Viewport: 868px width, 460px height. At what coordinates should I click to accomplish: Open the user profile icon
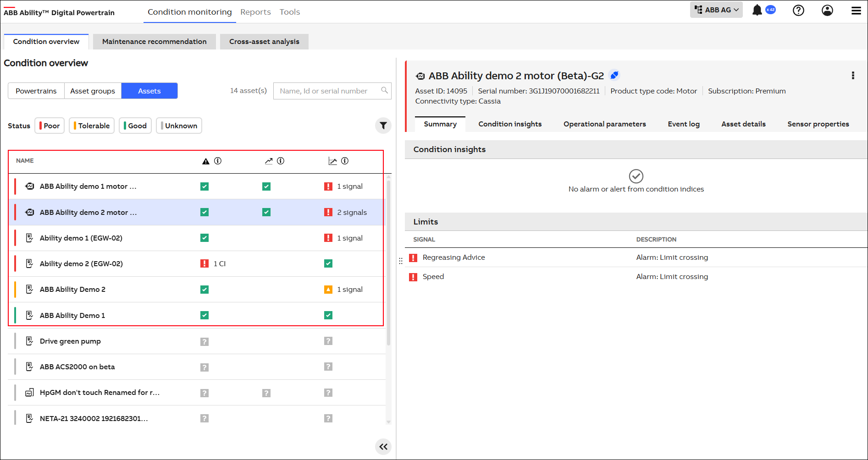point(827,10)
